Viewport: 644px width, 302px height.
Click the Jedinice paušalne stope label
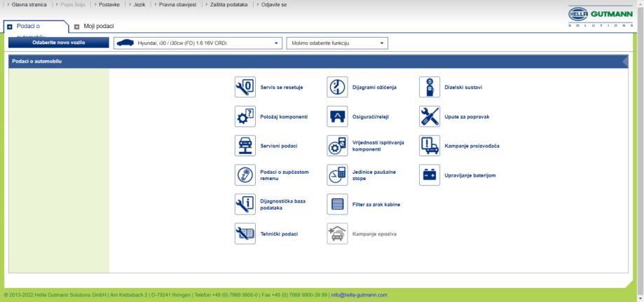coord(374,175)
